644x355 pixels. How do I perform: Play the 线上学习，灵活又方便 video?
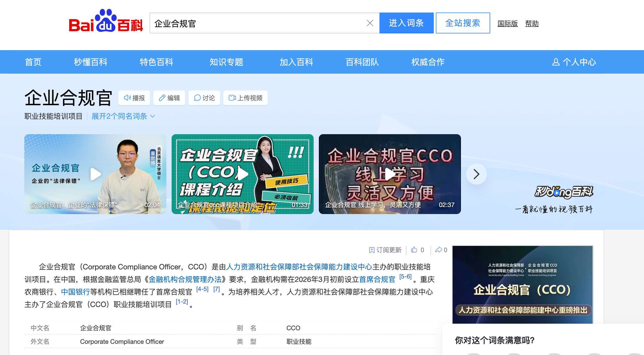(390, 174)
